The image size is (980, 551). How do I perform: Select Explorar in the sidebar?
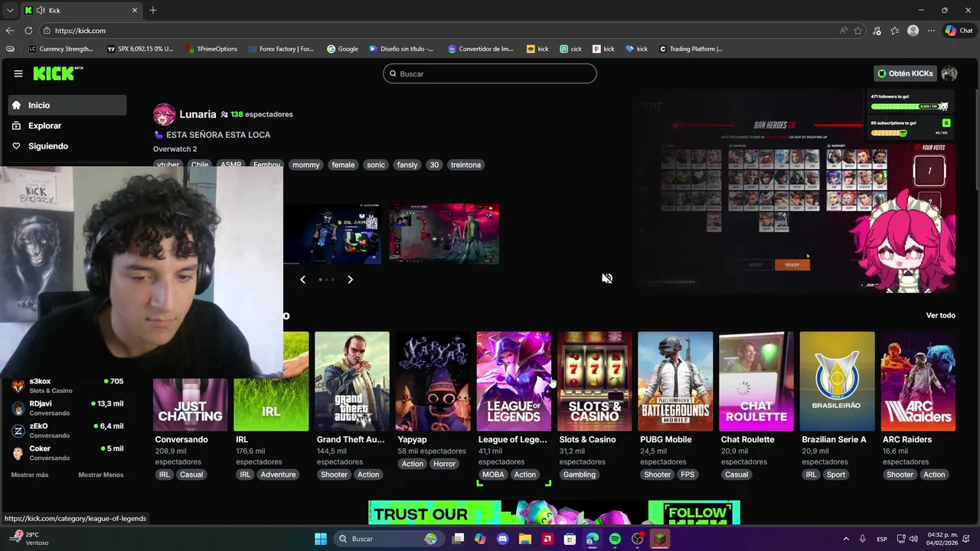point(67,126)
